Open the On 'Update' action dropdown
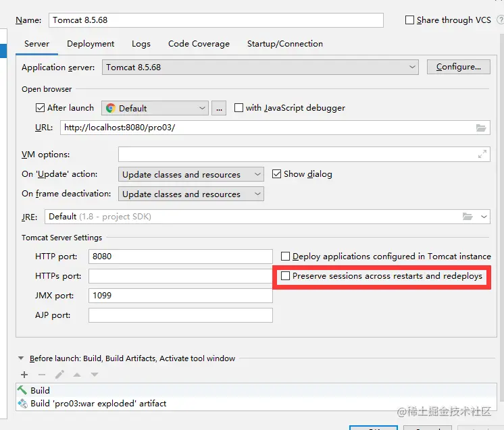 tap(191, 174)
